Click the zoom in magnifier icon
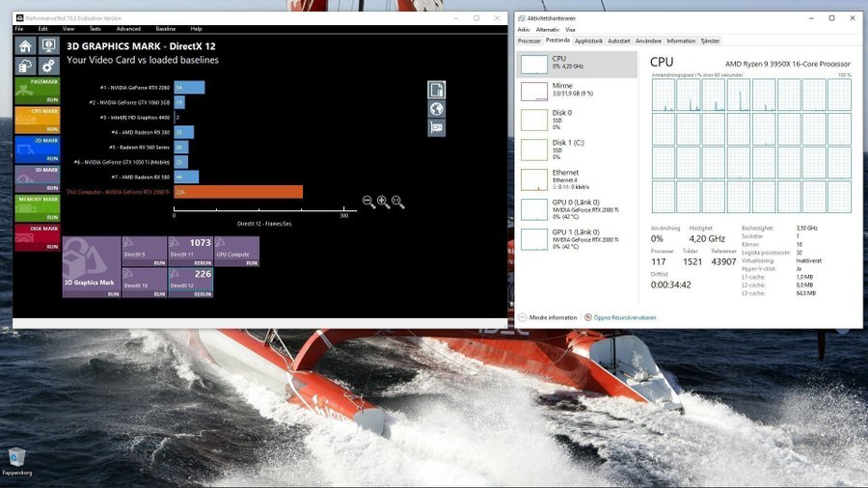The height and width of the screenshot is (488, 868). tap(383, 202)
